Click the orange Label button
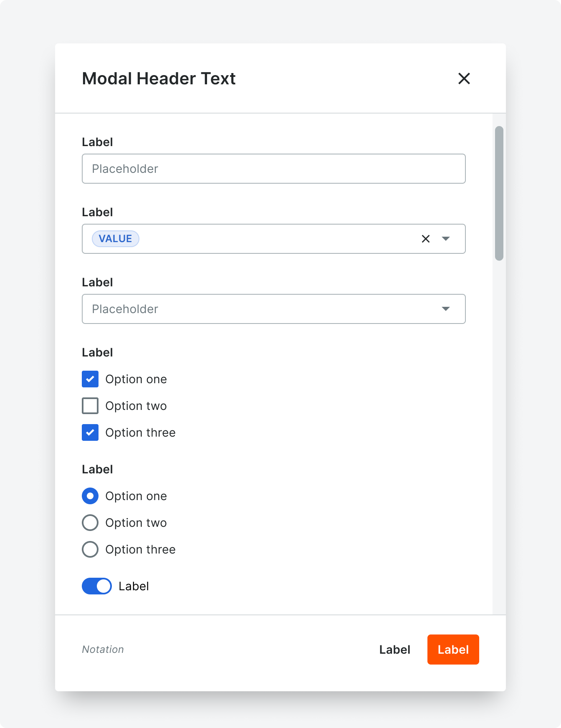Image resolution: width=561 pixels, height=728 pixels. coord(453,650)
